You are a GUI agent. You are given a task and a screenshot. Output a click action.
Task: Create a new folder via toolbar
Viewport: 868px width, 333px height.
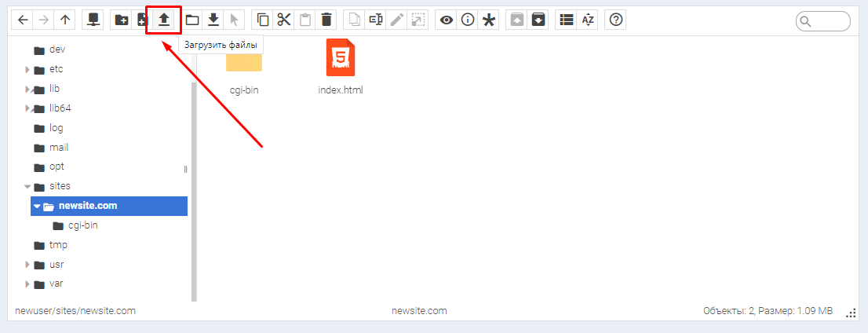[122, 20]
